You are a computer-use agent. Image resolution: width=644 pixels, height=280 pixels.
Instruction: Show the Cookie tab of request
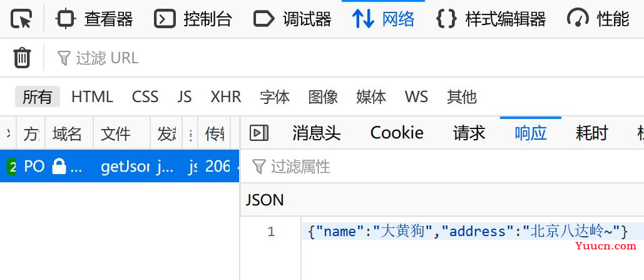397,133
